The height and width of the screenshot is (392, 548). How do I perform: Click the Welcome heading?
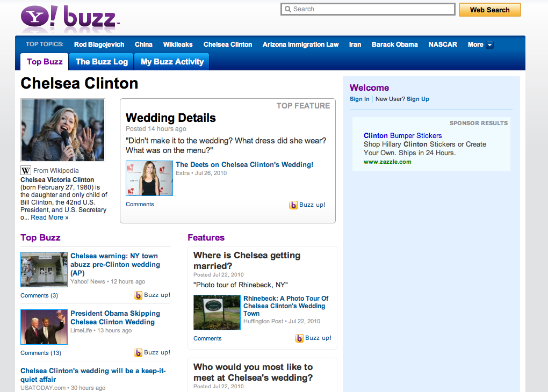(x=370, y=88)
